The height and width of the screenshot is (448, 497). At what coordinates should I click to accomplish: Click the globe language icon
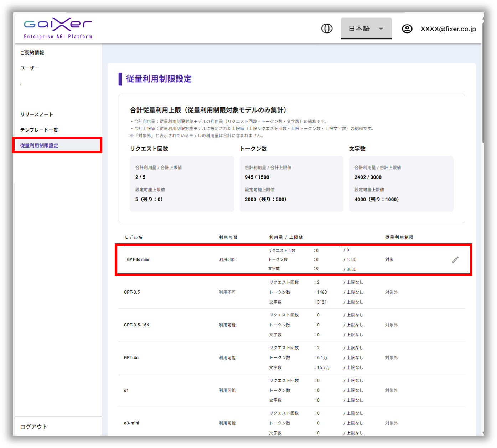[x=327, y=29]
